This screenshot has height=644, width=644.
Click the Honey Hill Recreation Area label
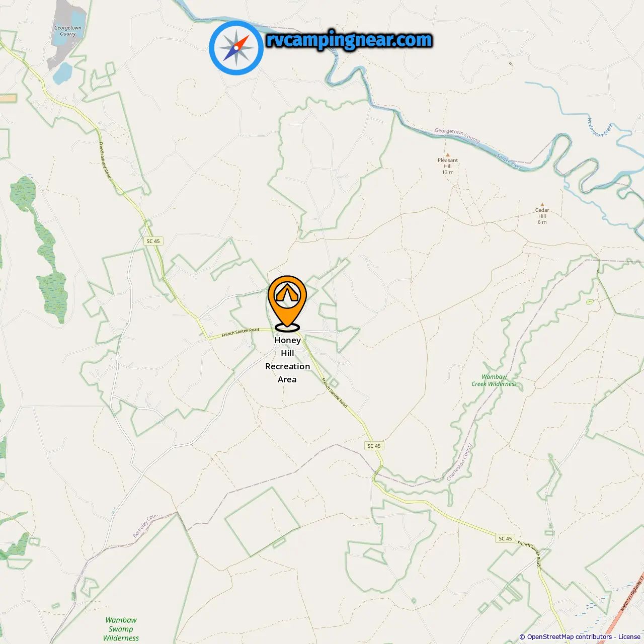287,360
